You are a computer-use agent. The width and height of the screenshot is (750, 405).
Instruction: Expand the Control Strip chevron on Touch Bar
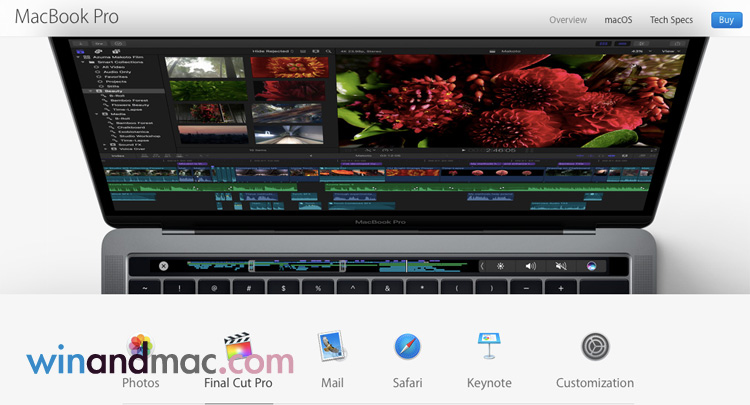[x=482, y=266]
